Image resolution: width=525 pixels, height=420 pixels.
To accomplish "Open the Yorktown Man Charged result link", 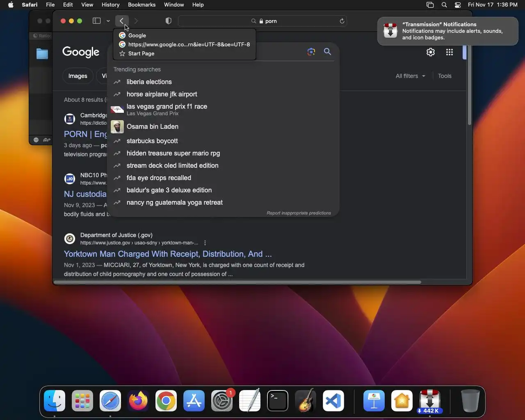I will (x=168, y=254).
